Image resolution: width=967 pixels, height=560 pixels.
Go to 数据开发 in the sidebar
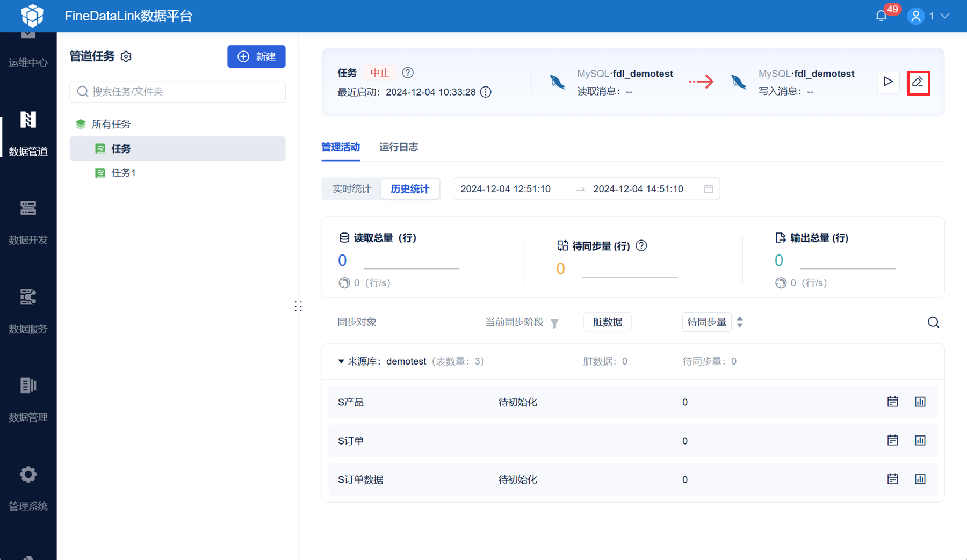(28, 222)
